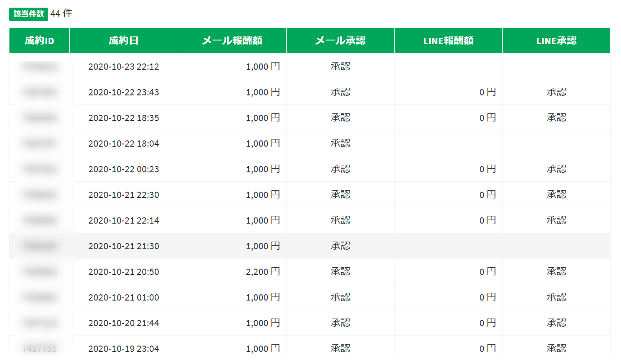Select the date 2020-10-21 21:30 in highlighted row
This screenshot has width=621, height=364.
[x=123, y=246]
